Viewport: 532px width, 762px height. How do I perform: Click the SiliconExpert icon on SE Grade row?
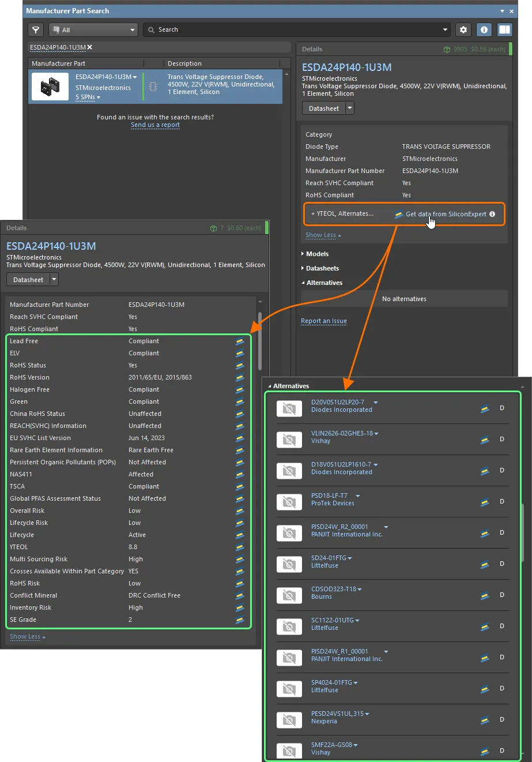(240, 620)
